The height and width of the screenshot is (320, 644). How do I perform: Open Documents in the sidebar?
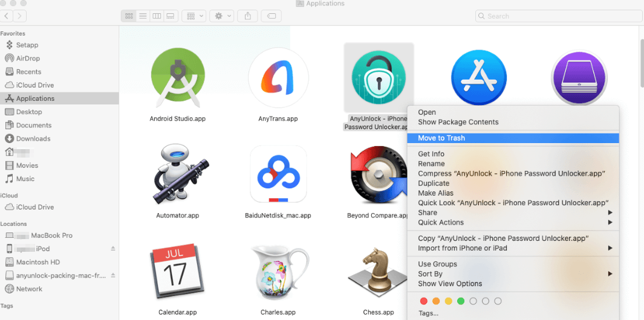tap(59, 125)
